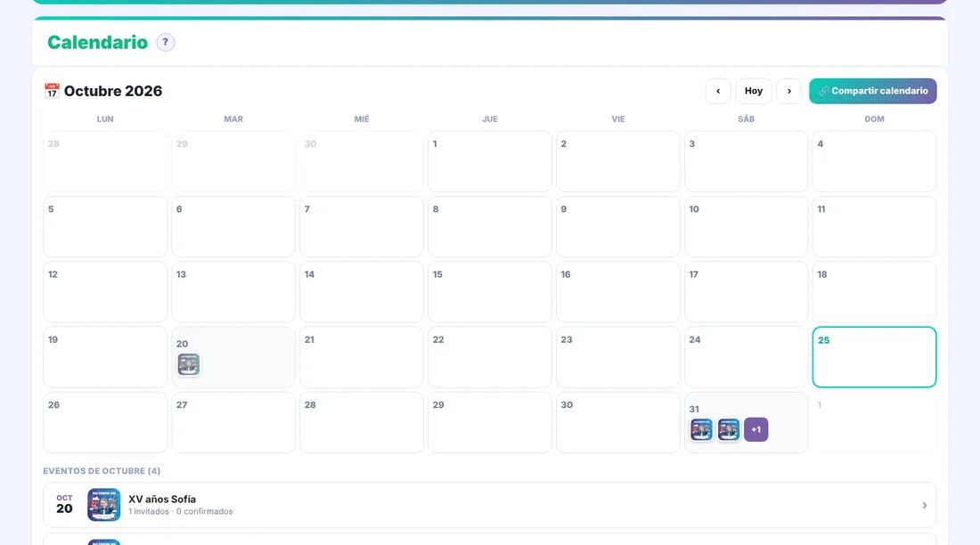Viewport: 980px width, 545px height.
Task: Select day 4 in the calendar
Action: coord(874,161)
